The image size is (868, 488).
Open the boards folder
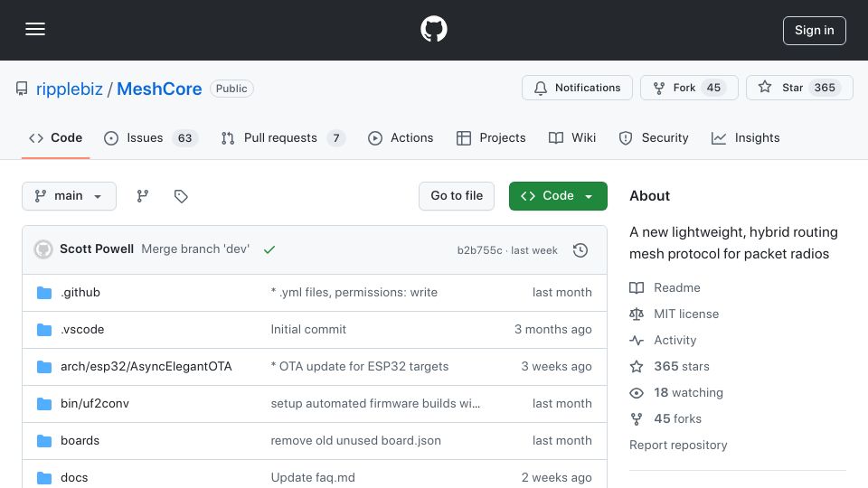pyautogui.click(x=80, y=440)
